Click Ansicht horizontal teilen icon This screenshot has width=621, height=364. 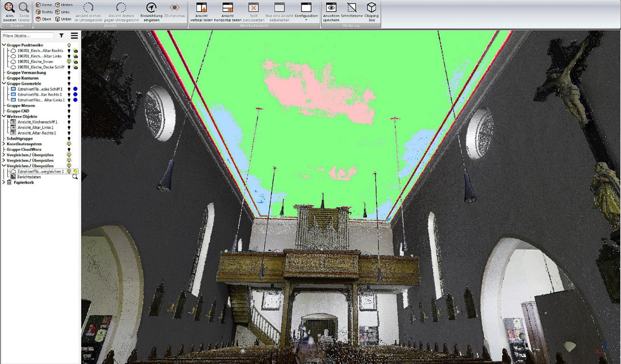[227, 8]
